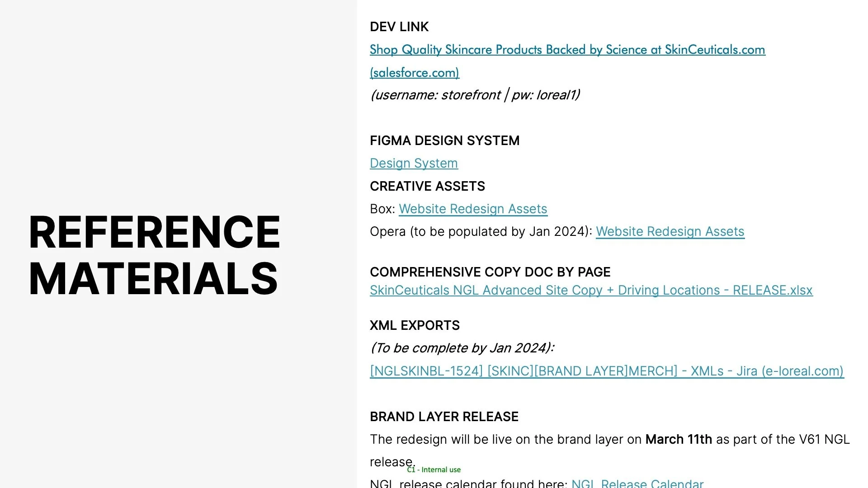This screenshot has height=488, width=868.
Task: Click the (salesforce.com) link text
Action: pyautogui.click(x=414, y=73)
